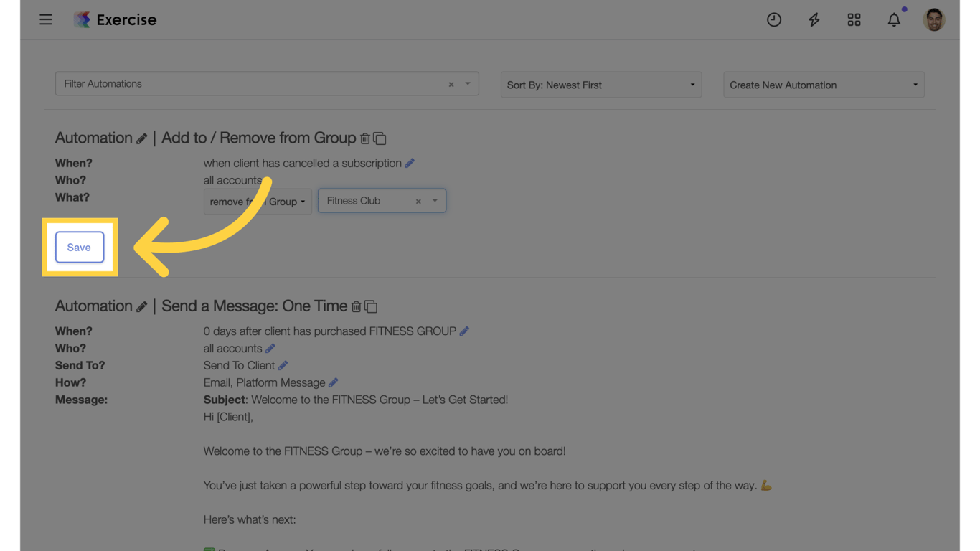Viewport: 980px width, 551px height.
Task: Edit the Email, Platform Message delivery method
Action: [x=334, y=383]
